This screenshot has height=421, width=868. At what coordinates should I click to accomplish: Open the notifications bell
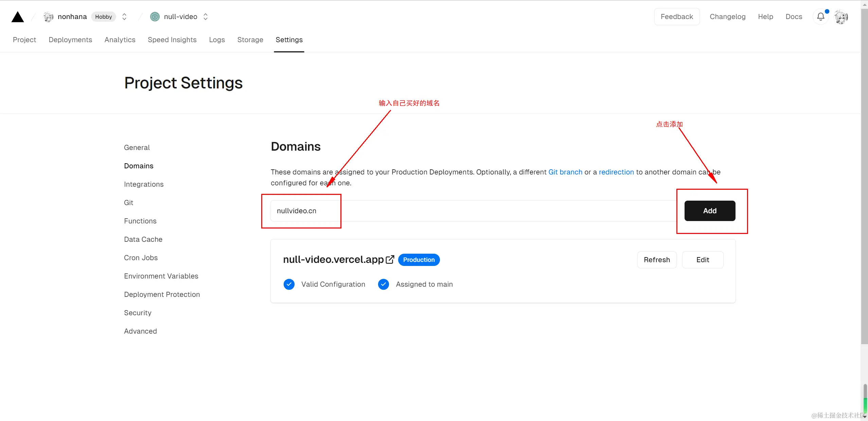point(820,17)
